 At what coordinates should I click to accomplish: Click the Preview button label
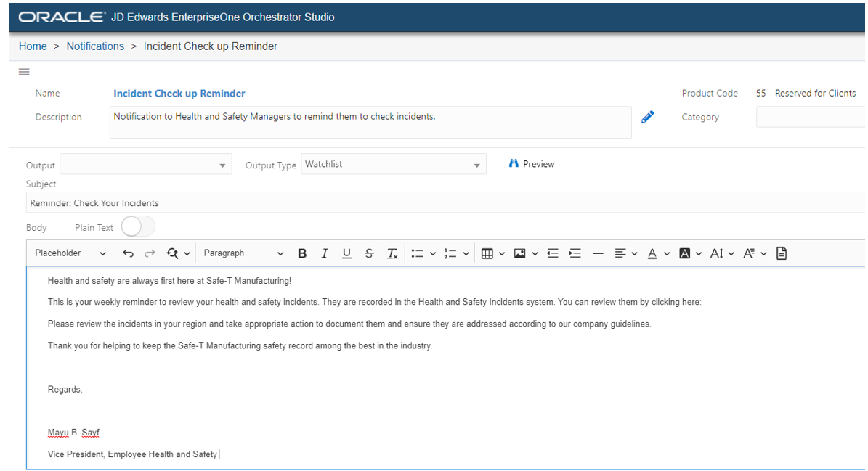coord(539,164)
